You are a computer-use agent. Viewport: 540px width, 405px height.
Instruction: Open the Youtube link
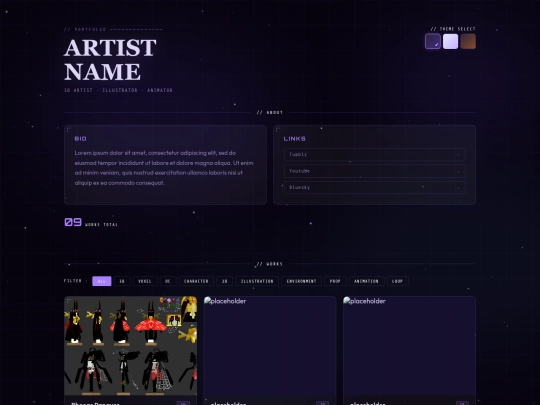click(375, 171)
